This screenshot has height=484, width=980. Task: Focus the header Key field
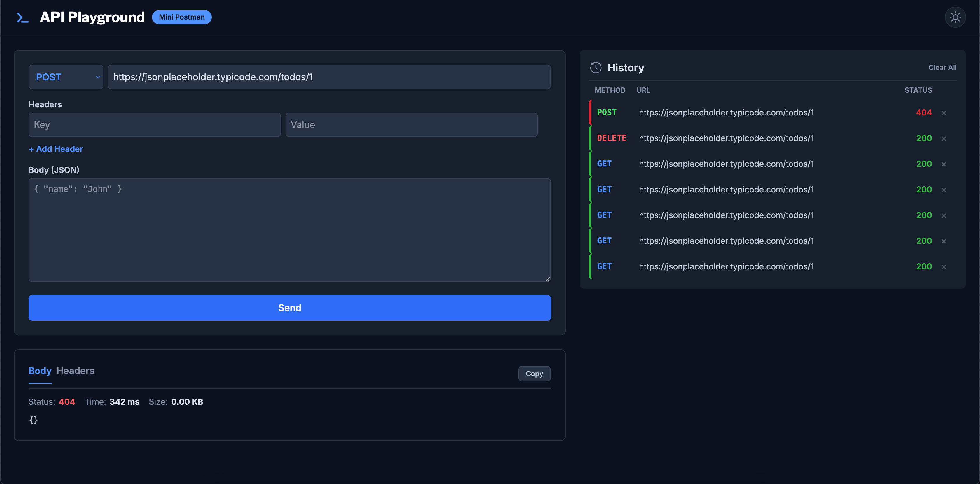pos(155,125)
